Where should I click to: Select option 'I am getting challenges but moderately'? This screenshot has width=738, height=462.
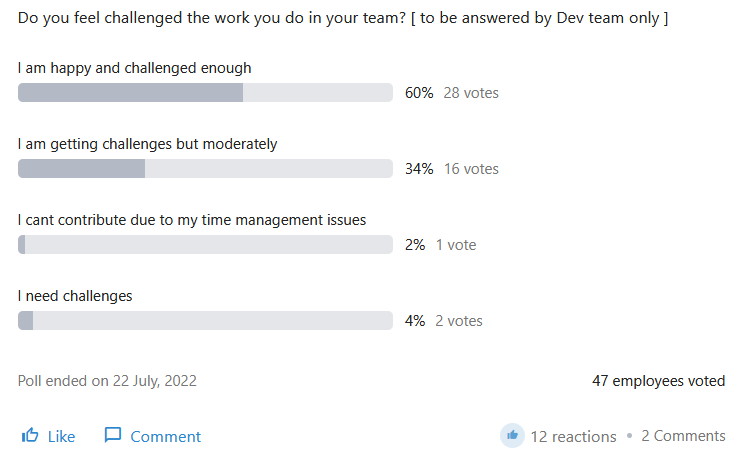(147, 144)
